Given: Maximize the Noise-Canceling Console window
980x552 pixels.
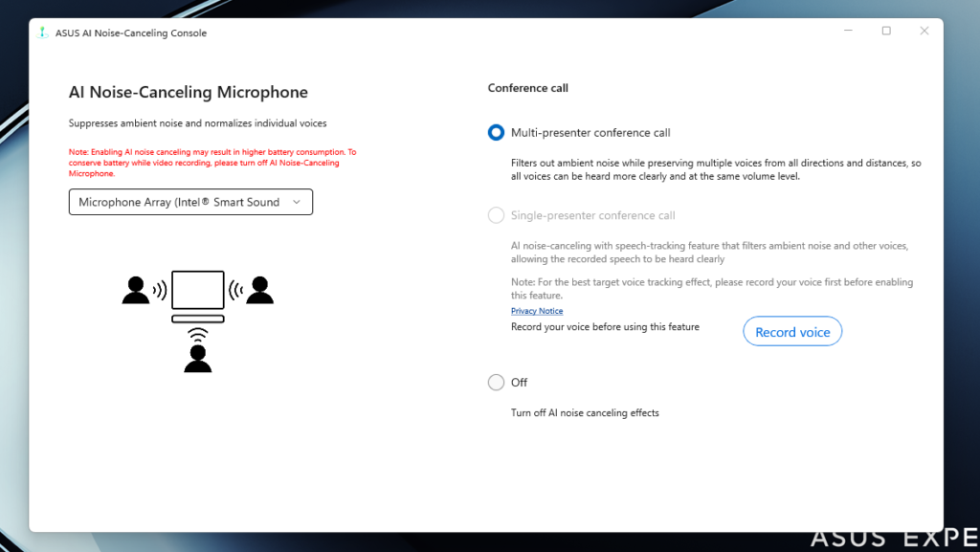Looking at the screenshot, I should 886,31.
